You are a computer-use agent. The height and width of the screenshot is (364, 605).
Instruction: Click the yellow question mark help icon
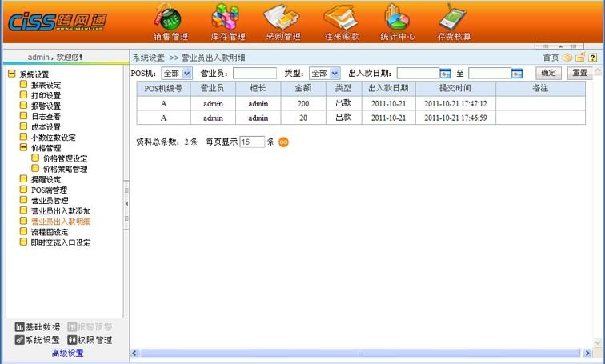593,58
